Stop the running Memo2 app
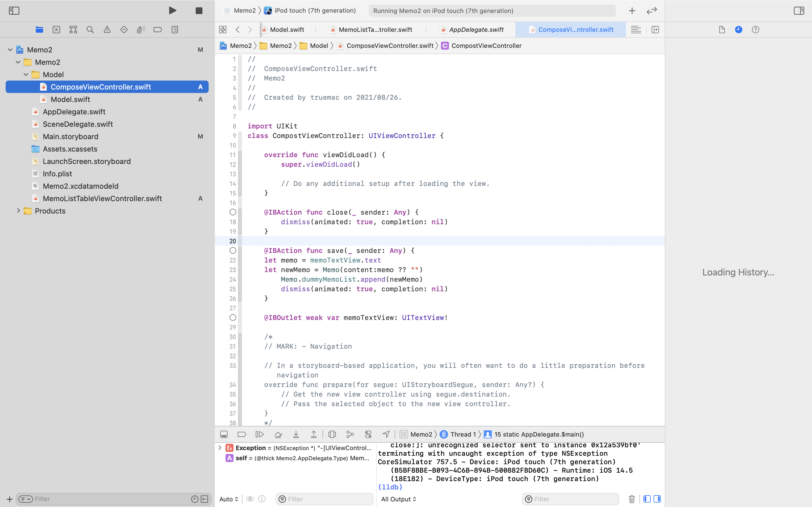 [x=199, y=11]
